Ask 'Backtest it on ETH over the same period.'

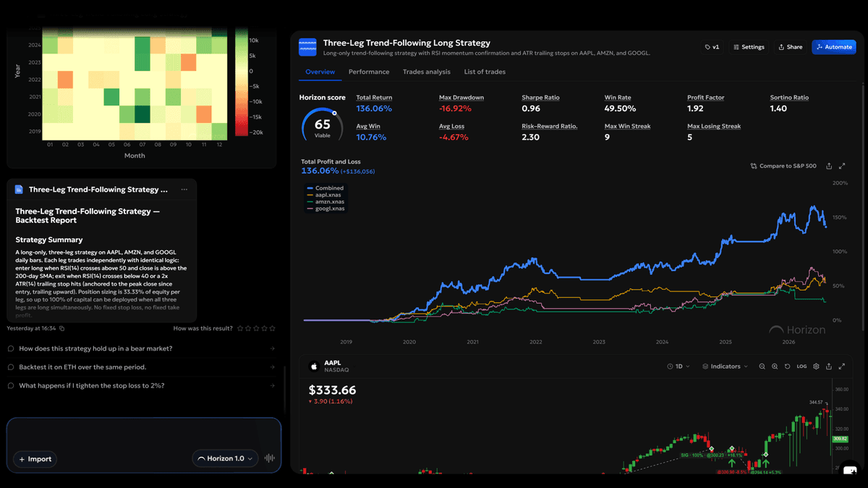[141, 367]
